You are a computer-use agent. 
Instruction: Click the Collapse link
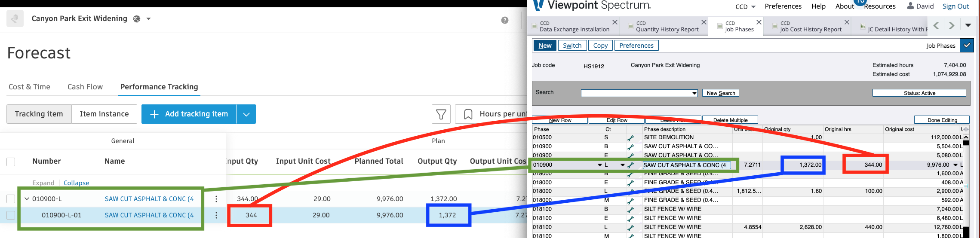tap(76, 183)
